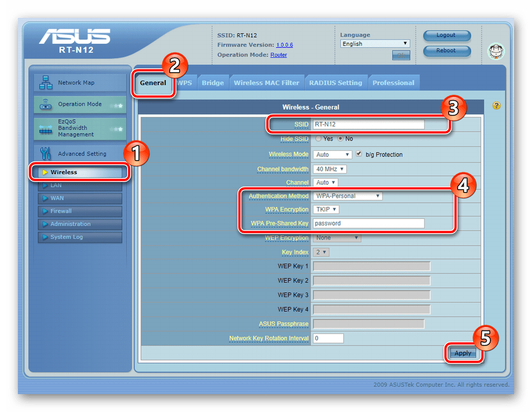Click the Advanced Setting tools icon
Screen dimensions: 532x412
(x=45, y=153)
